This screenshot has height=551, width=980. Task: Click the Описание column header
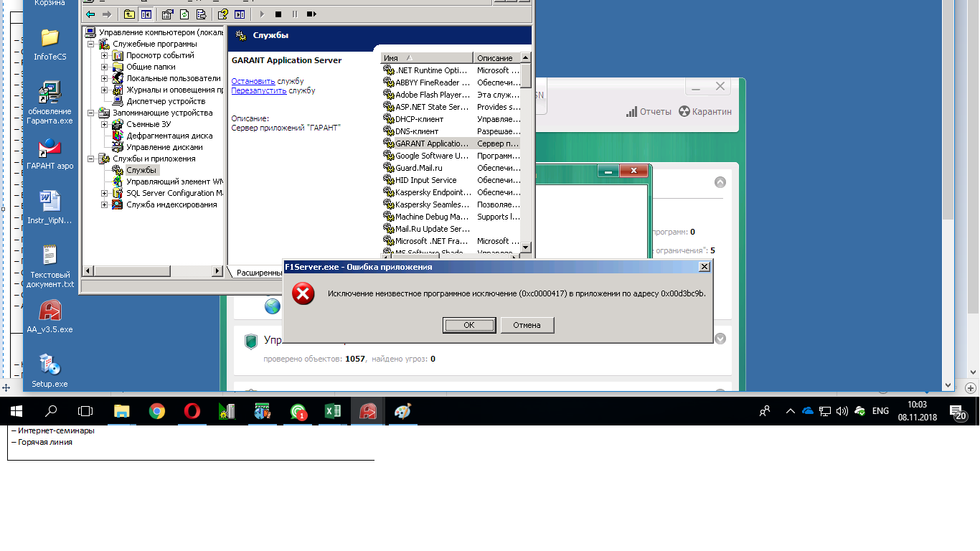click(496, 58)
